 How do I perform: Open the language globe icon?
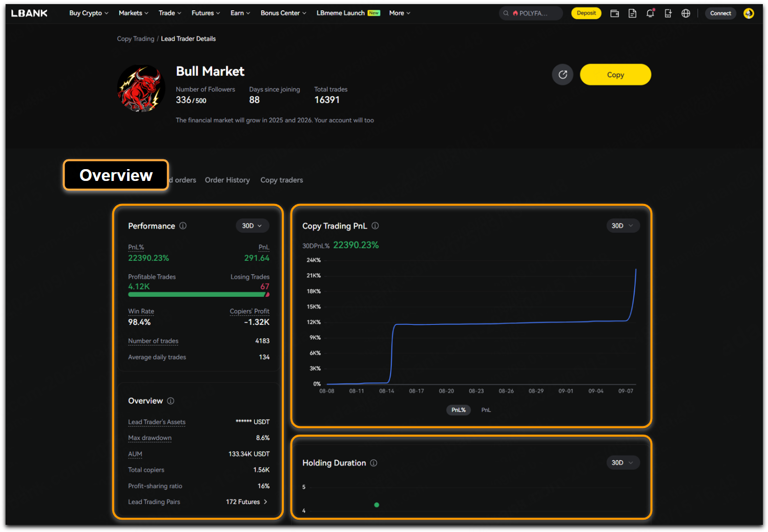[686, 13]
